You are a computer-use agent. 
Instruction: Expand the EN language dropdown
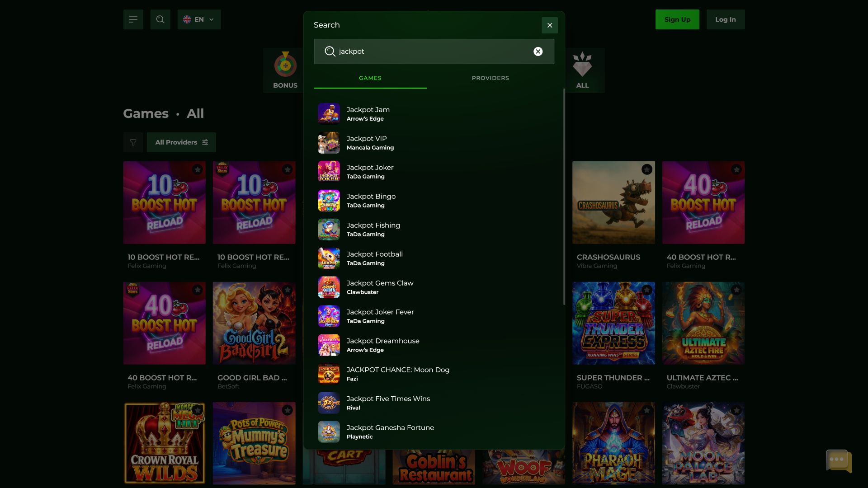199,19
